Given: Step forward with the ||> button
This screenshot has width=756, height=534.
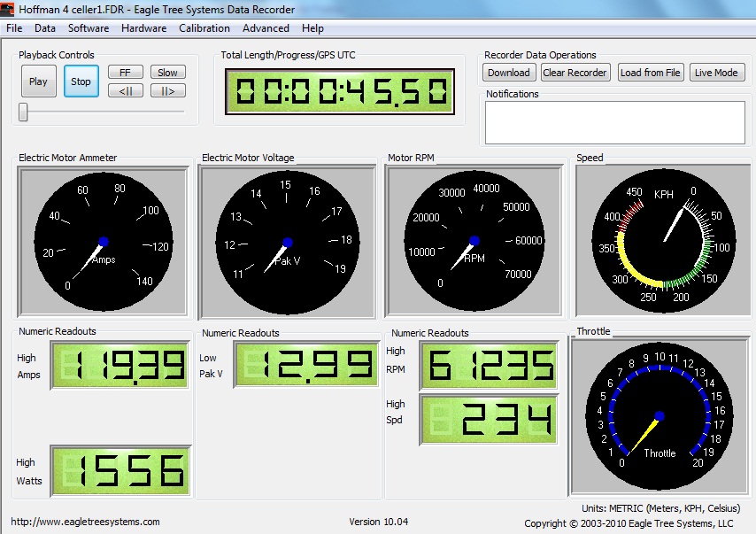Looking at the screenshot, I should tap(168, 90).
